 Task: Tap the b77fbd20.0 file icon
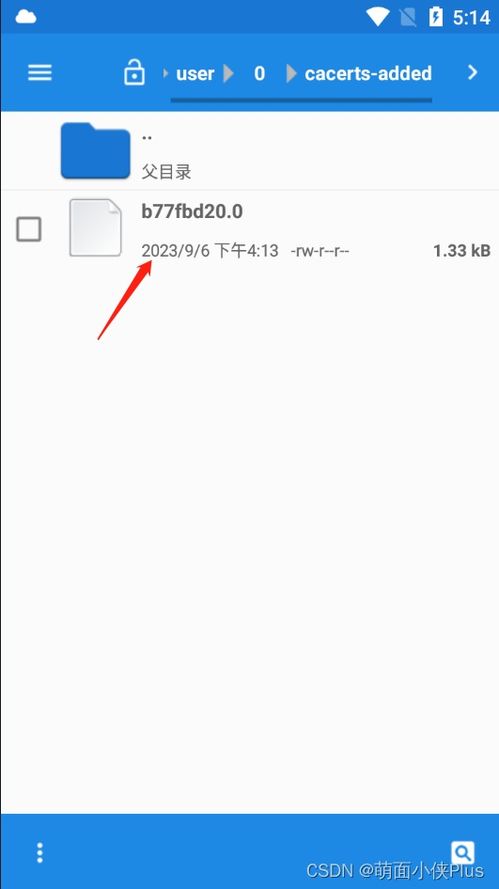click(95, 227)
